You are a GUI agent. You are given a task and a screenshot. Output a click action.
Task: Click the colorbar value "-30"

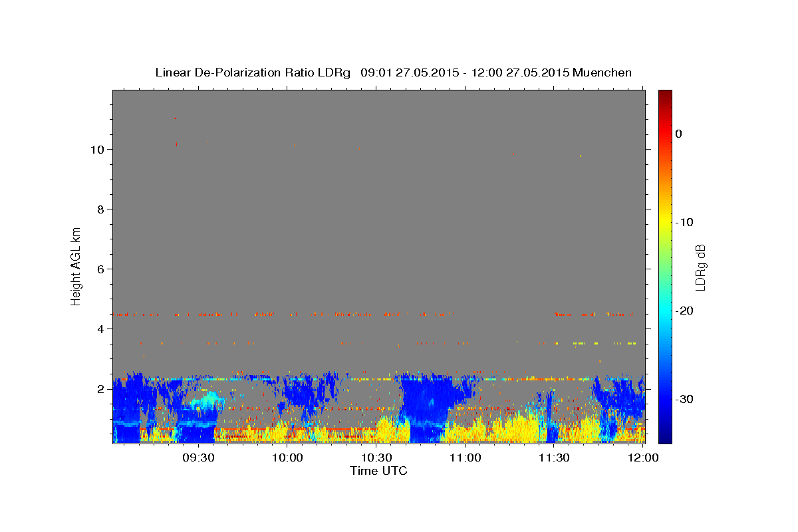pos(685,399)
